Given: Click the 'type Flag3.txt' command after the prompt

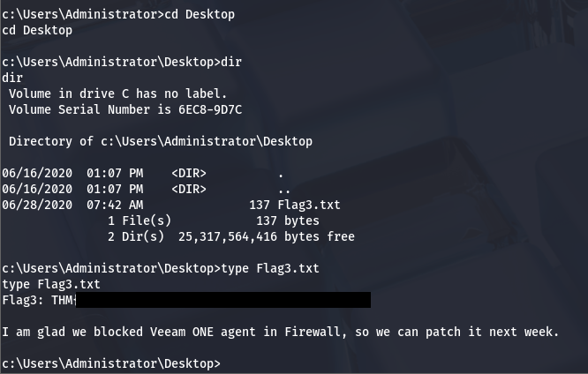Looking at the screenshot, I should click(x=266, y=268).
